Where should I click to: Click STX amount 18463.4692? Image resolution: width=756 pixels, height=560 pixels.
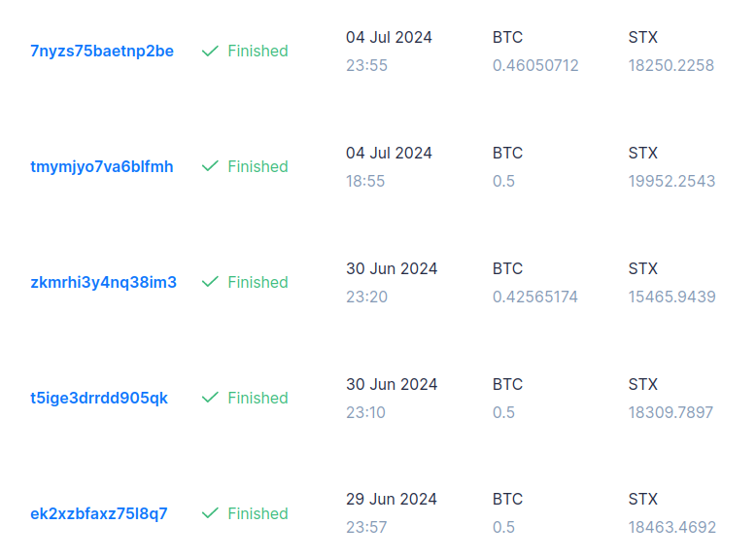(x=671, y=528)
